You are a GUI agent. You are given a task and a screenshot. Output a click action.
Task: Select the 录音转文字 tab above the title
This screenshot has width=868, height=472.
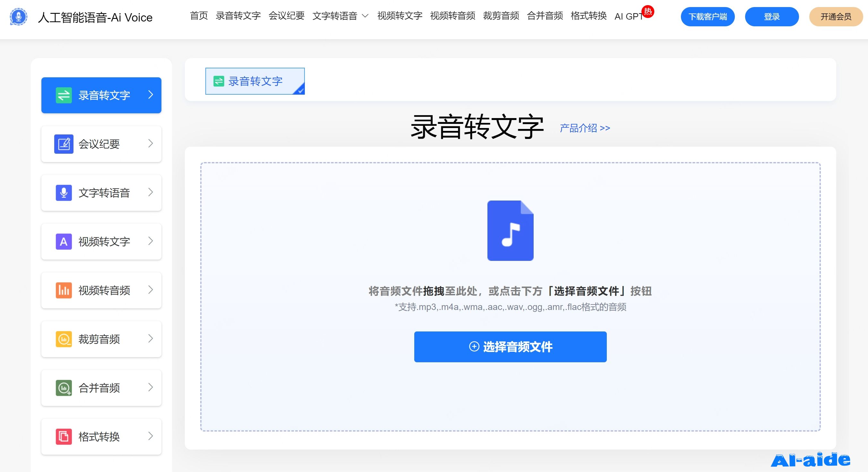click(x=255, y=81)
